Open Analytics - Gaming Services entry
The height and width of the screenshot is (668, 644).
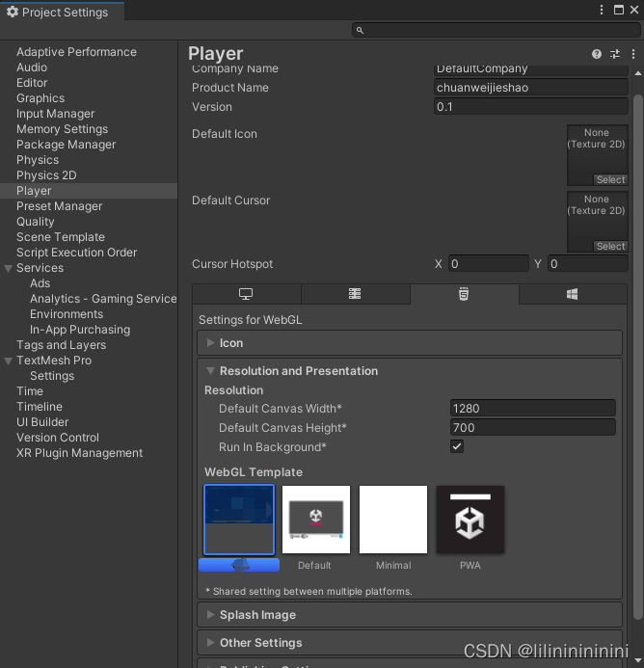[103, 299]
